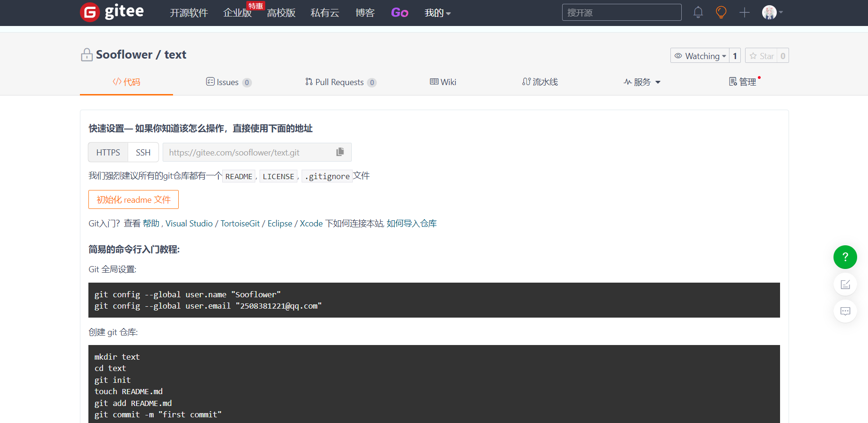Click the .gitignore code label

pos(327,176)
